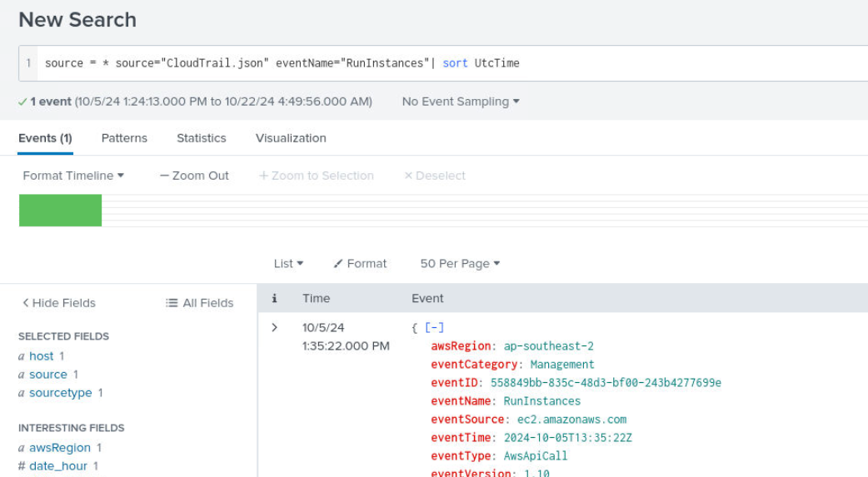Open the Event Sampling dropdown
868x477 pixels.
click(460, 102)
